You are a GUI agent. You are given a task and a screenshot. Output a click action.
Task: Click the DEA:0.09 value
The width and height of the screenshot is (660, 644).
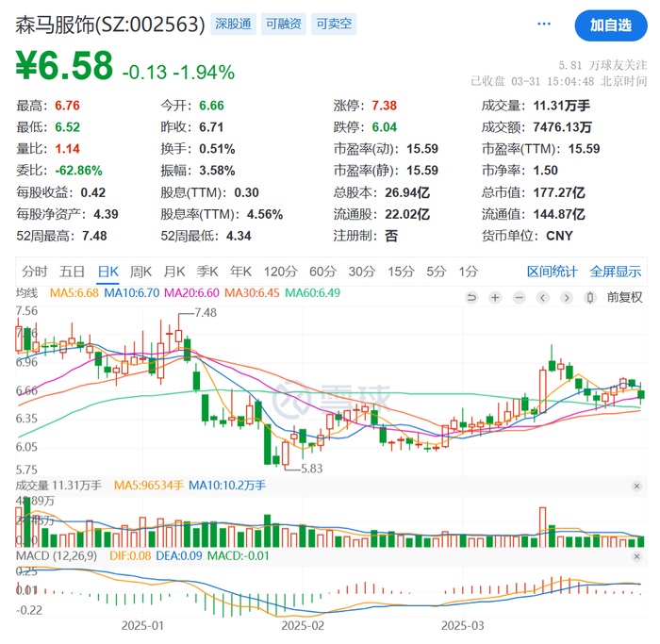click(179, 556)
